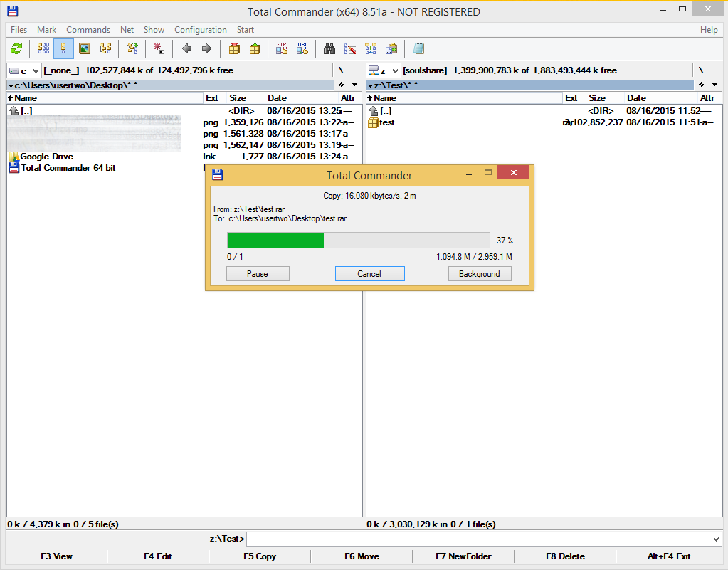Screen dimensions: 728x570
Task: Select the Full details view icon
Action: click(63, 48)
